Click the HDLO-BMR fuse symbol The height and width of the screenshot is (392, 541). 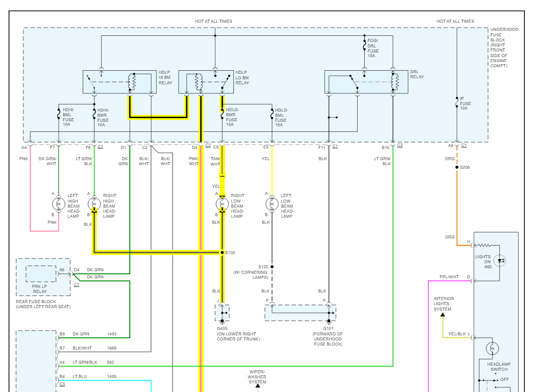tap(222, 114)
